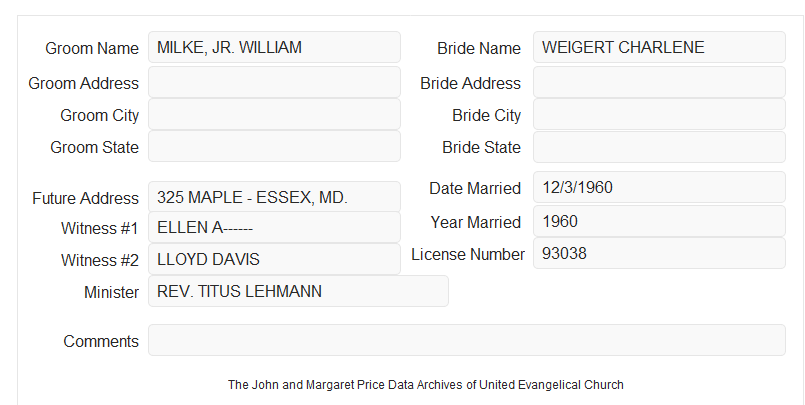Click the wide Comments field

coord(467,340)
